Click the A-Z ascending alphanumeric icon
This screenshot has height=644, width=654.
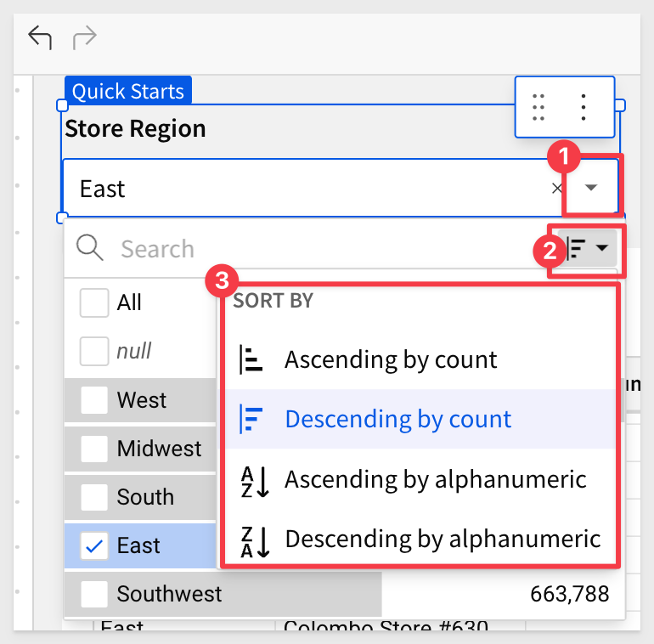click(255, 482)
